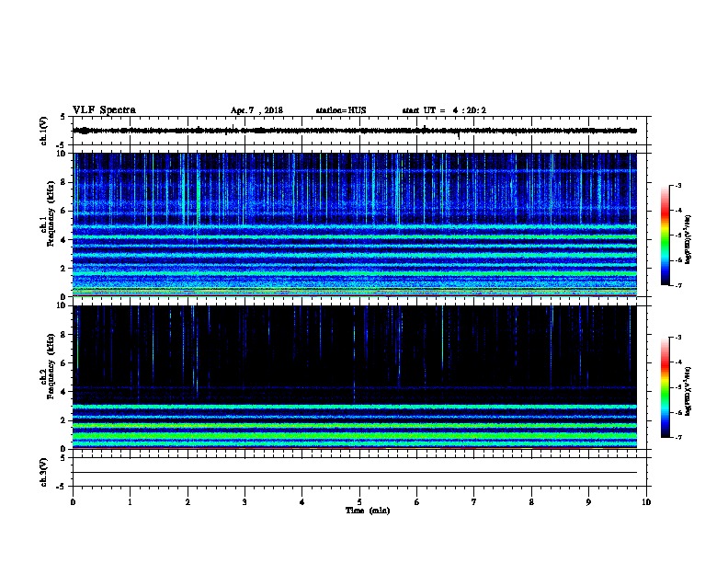Image resolution: width=728 pixels, height=563 pixels.
Task: Click the ch.2 frequency axis "6" tick label
Action: coord(64,363)
